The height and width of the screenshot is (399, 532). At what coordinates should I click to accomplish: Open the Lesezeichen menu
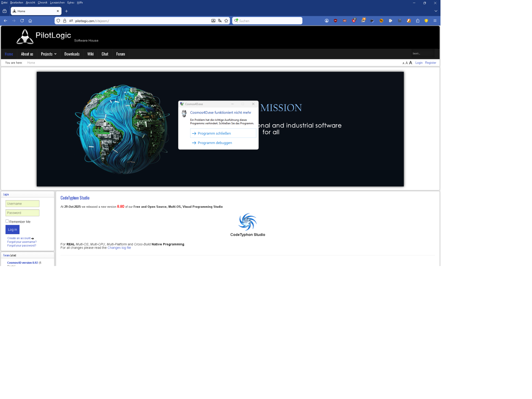(x=57, y=3)
